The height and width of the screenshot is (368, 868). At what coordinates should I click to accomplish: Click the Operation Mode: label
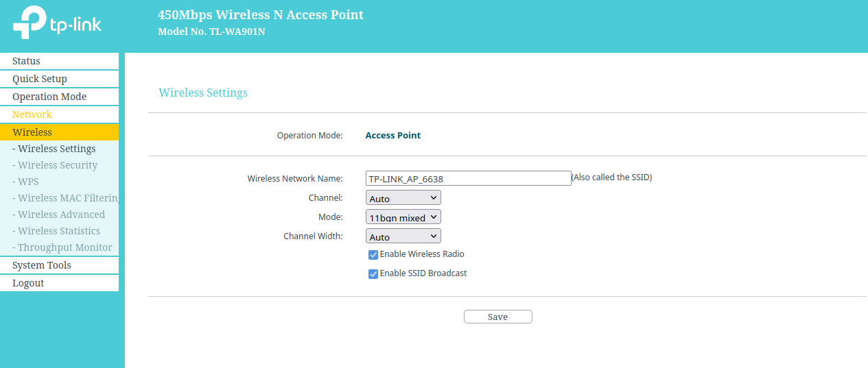[x=309, y=136]
